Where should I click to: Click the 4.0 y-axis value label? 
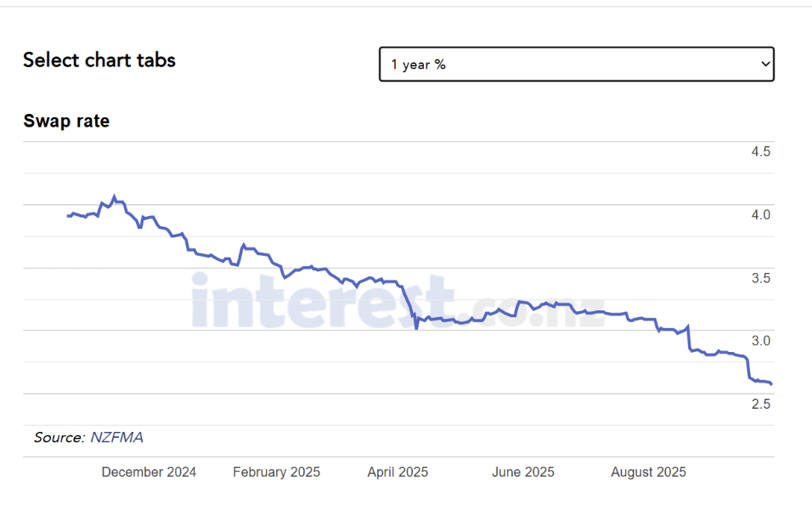click(x=760, y=215)
